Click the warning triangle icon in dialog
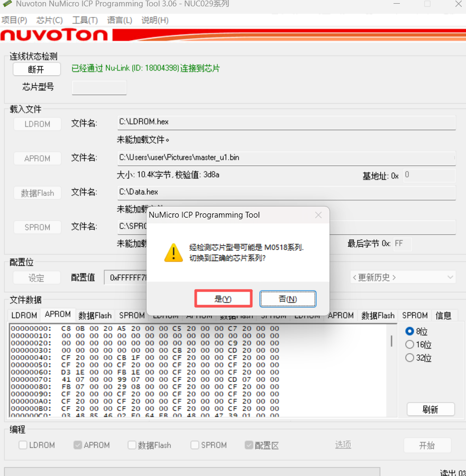The image size is (466, 476). [173, 253]
